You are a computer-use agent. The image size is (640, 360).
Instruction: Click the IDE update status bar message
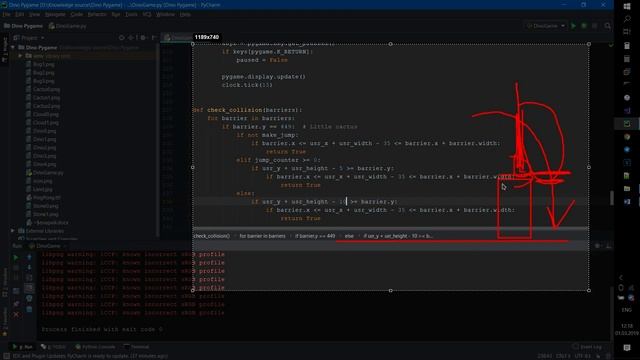point(89,356)
